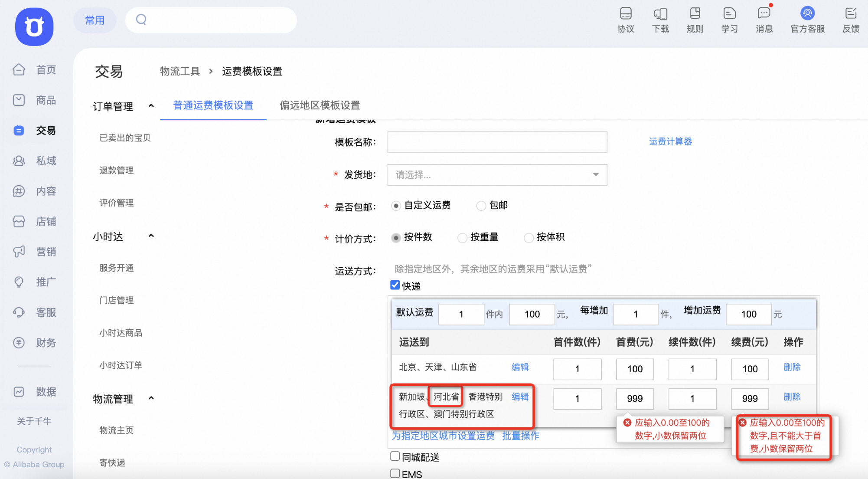This screenshot has width=868, height=479.
Task: Open 寄快递 menu item
Action: pyautogui.click(x=112, y=463)
